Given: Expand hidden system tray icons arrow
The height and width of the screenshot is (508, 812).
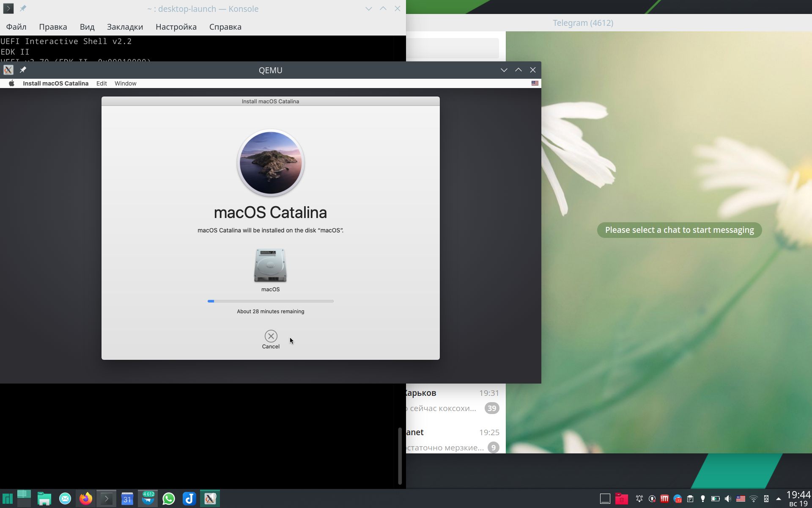Looking at the screenshot, I should point(778,499).
